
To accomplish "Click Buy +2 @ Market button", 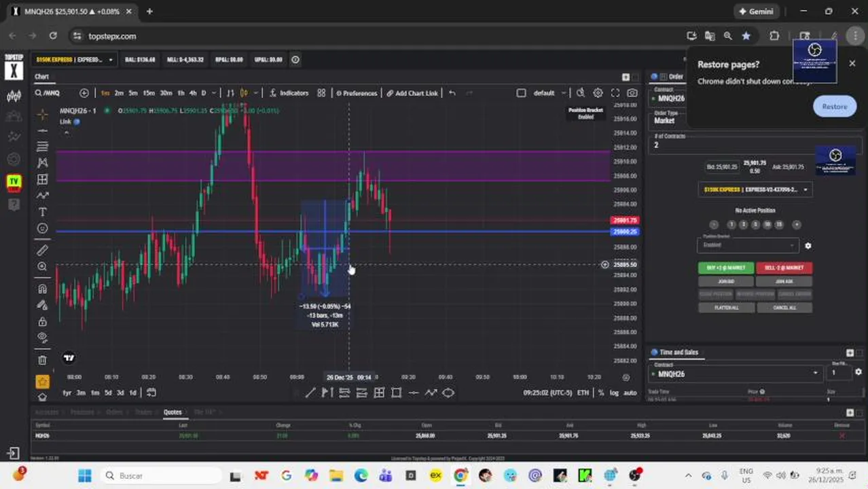I will 726,268.
